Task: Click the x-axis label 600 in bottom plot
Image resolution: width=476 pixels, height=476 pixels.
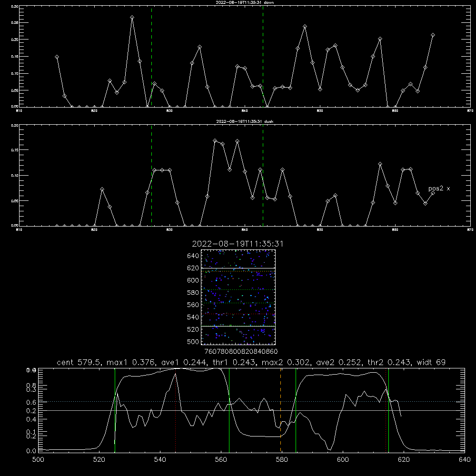Action: tap(343, 460)
